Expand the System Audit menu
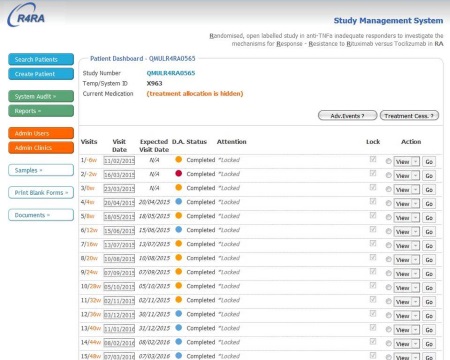Viewport: 450px width, 360px height. click(41, 96)
